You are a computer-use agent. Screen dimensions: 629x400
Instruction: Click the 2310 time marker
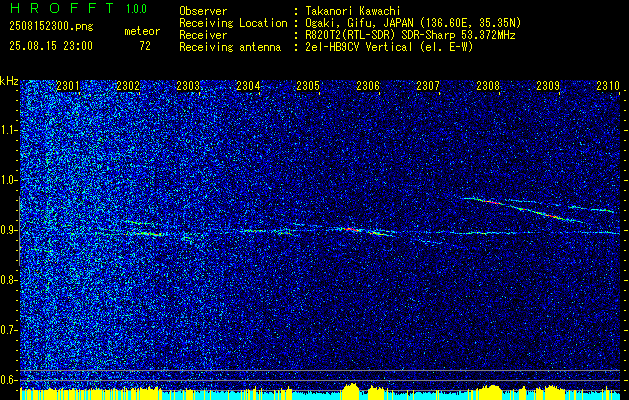[608, 86]
